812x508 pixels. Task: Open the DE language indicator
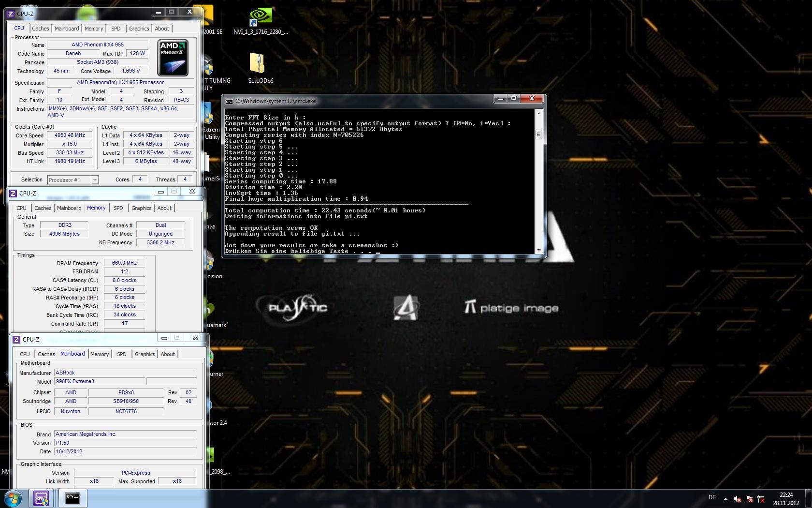pos(712,497)
